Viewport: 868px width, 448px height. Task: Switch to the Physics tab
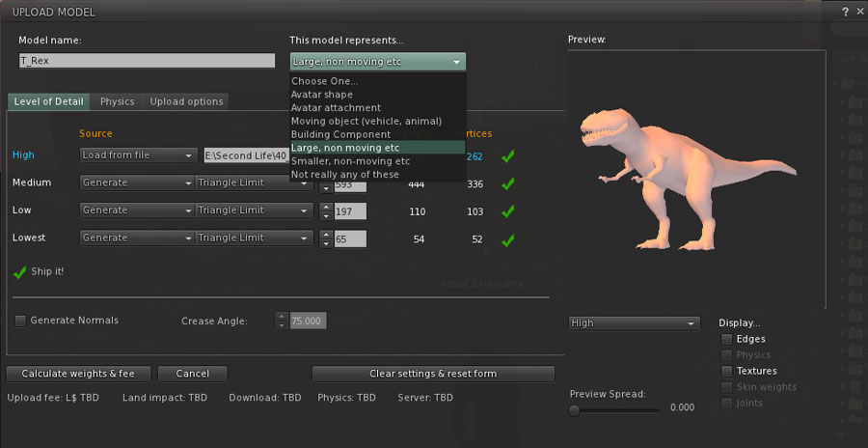117,101
